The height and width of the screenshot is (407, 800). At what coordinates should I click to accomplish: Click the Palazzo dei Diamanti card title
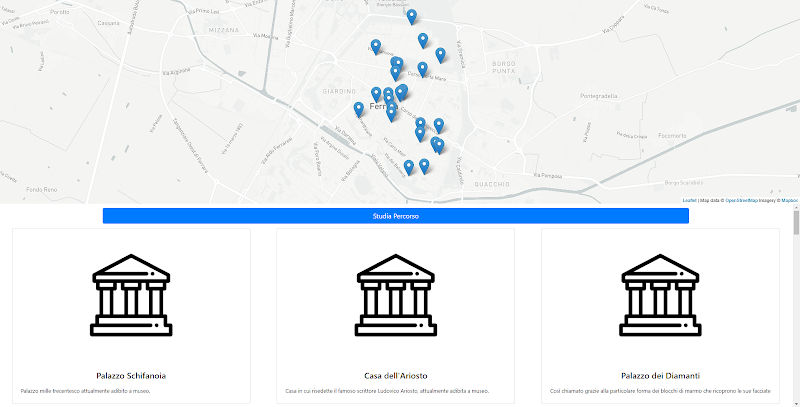(x=660, y=375)
